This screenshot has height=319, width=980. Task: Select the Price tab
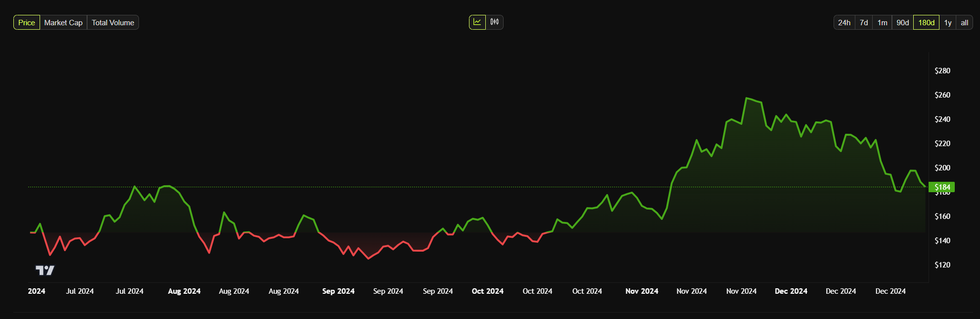click(x=27, y=23)
